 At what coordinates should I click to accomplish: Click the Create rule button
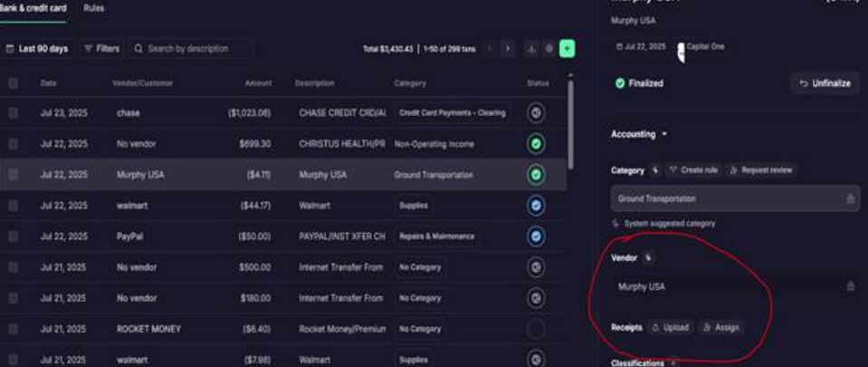click(693, 170)
